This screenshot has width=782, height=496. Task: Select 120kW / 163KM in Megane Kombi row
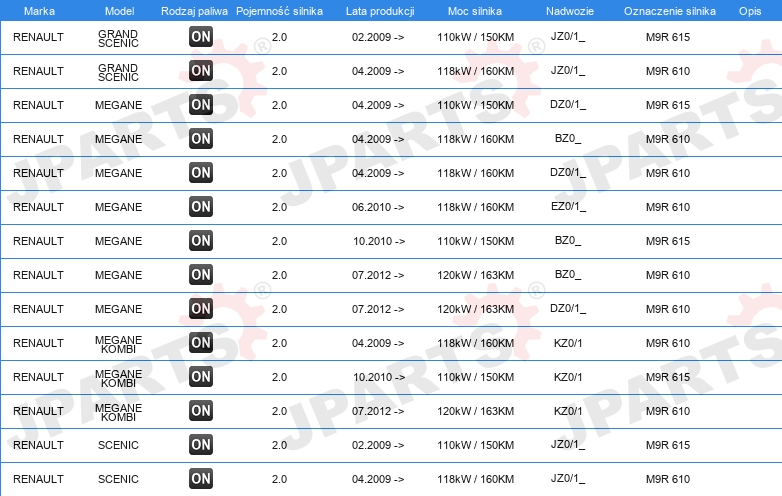click(x=476, y=411)
